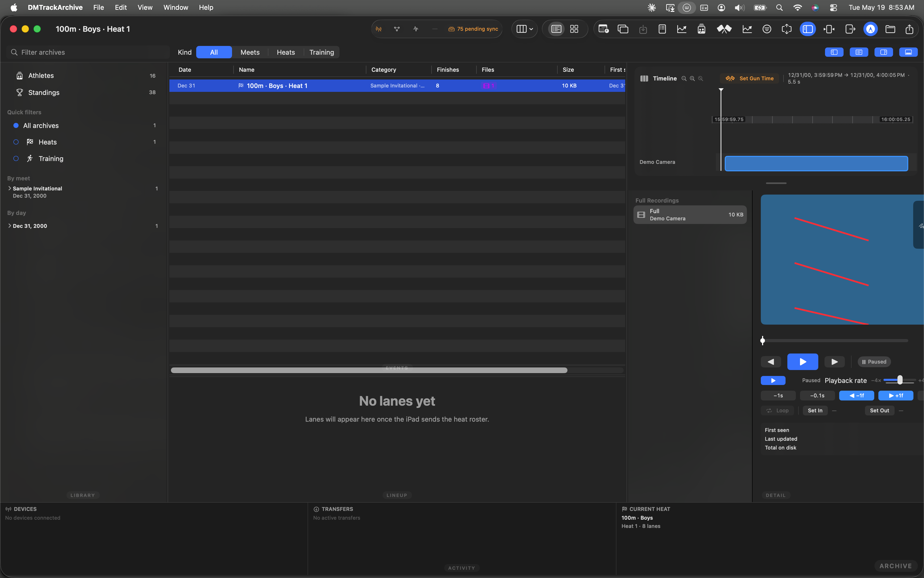
Task: Open the folder toolbar icon
Action: pos(890,29)
